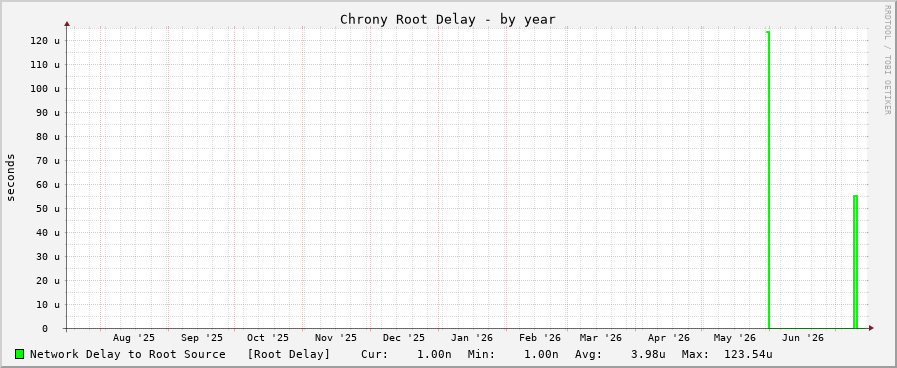Click the 'Max: 123.54u' value
897x368 pixels.
point(727,354)
